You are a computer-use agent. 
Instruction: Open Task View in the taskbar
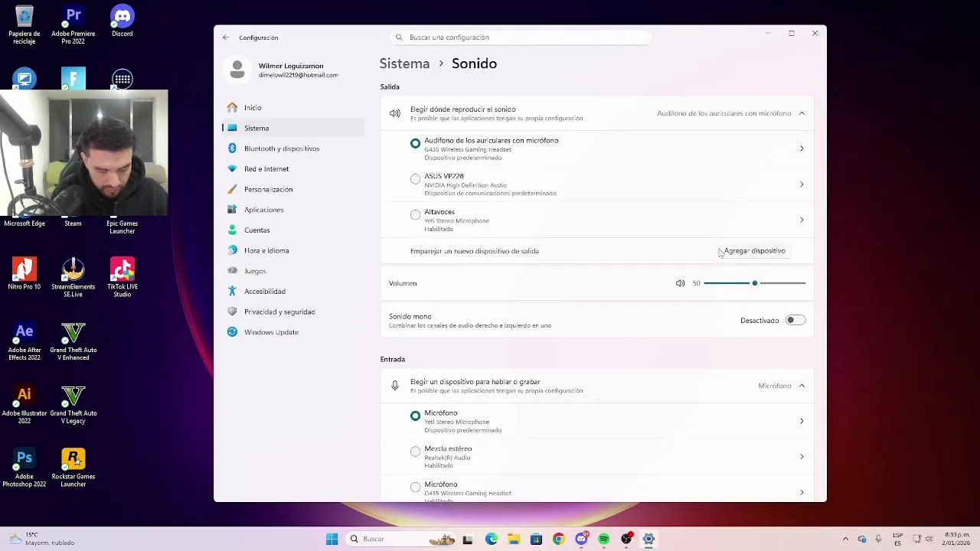tap(468, 539)
